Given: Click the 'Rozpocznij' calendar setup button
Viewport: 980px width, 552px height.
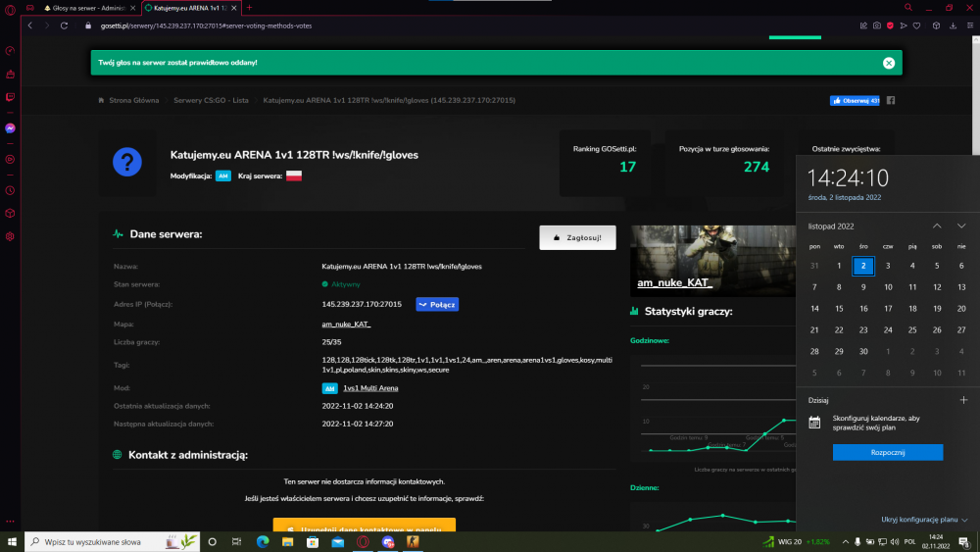Looking at the screenshot, I should [x=888, y=452].
